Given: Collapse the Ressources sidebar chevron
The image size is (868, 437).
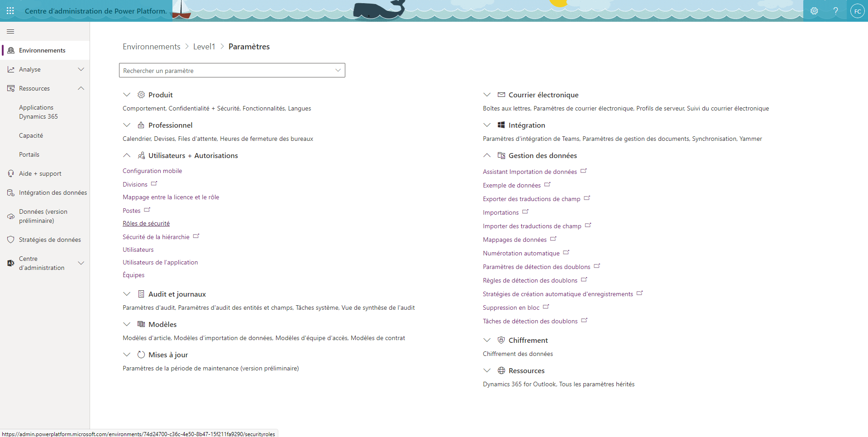Looking at the screenshot, I should coord(81,88).
